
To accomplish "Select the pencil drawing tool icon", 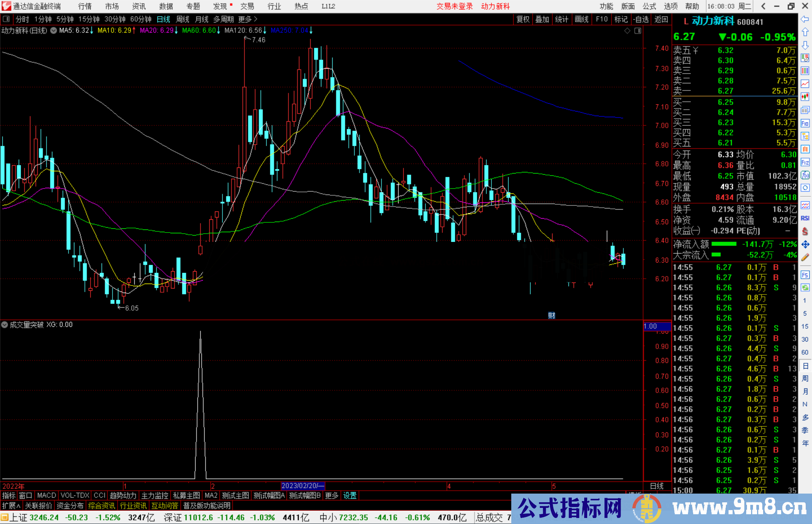I will [805, 257].
